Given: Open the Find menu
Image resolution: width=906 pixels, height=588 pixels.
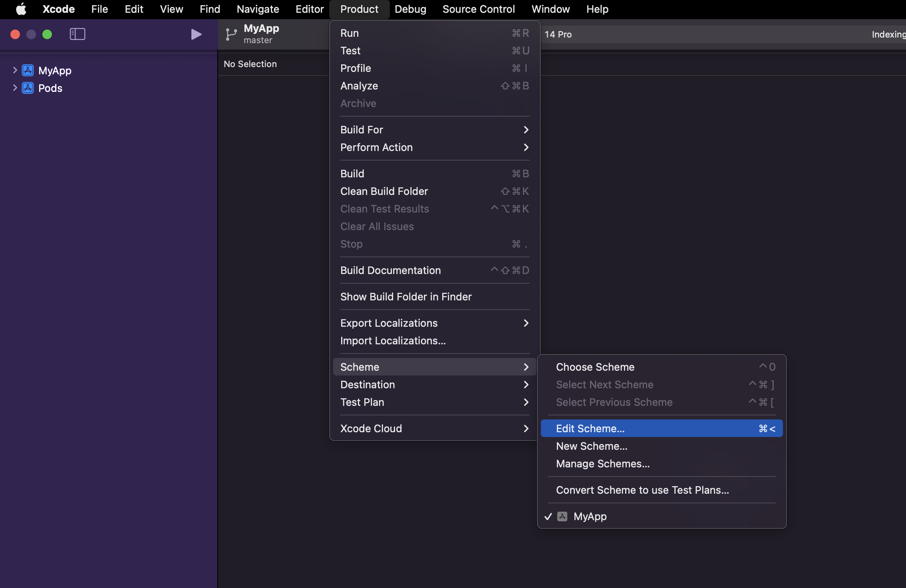Looking at the screenshot, I should 210,9.
